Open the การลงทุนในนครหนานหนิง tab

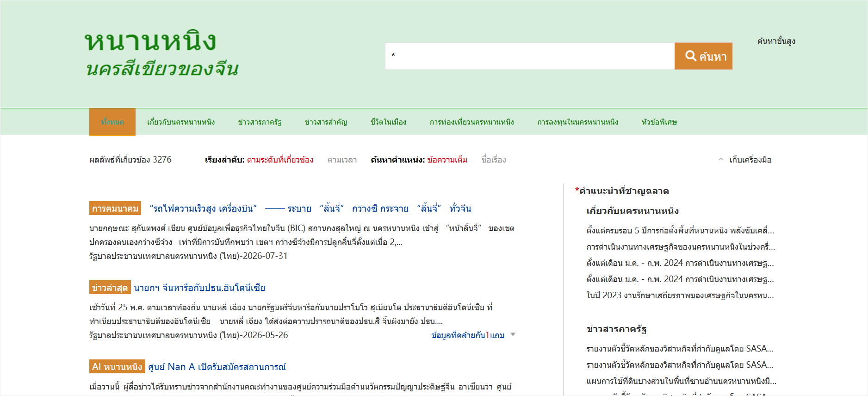pyautogui.click(x=577, y=122)
